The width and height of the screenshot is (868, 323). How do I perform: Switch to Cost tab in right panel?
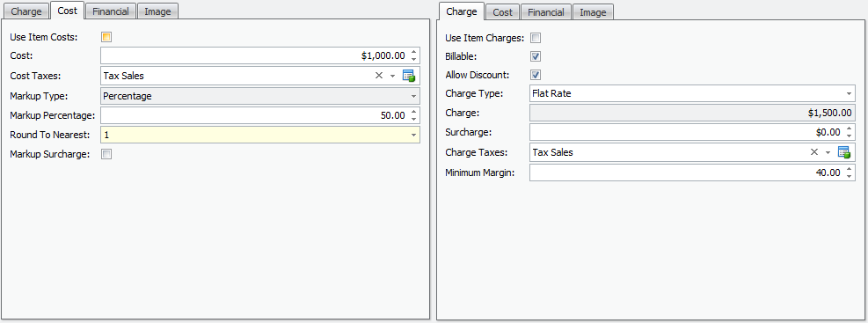[x=503, y=12]
